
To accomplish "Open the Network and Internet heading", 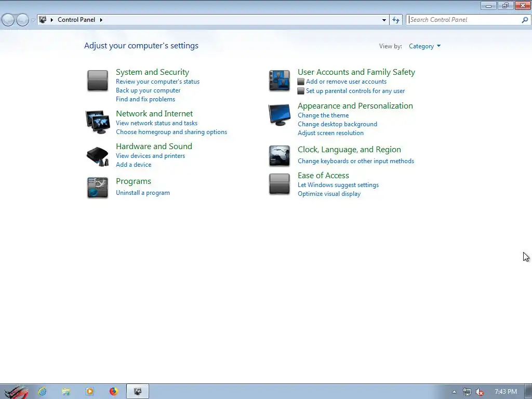I will click(154, 113).
